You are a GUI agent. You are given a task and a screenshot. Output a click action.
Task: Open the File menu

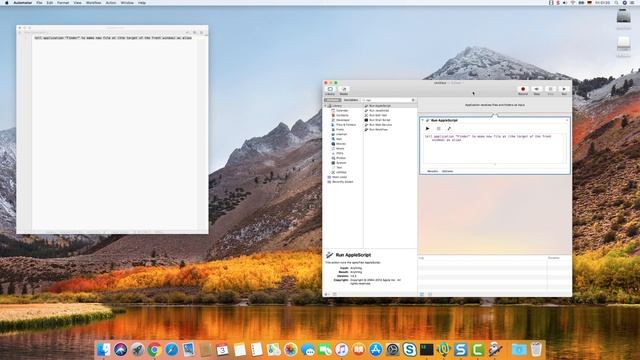[39, 3]
